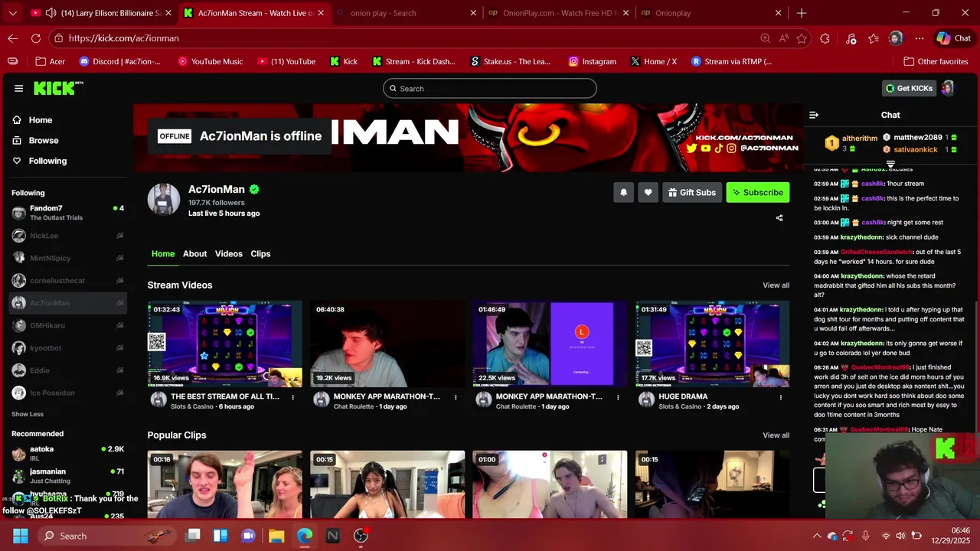This screenshot has width=980, height=551.
Task: Switch to the About tab
Action: tap(194, 254)
